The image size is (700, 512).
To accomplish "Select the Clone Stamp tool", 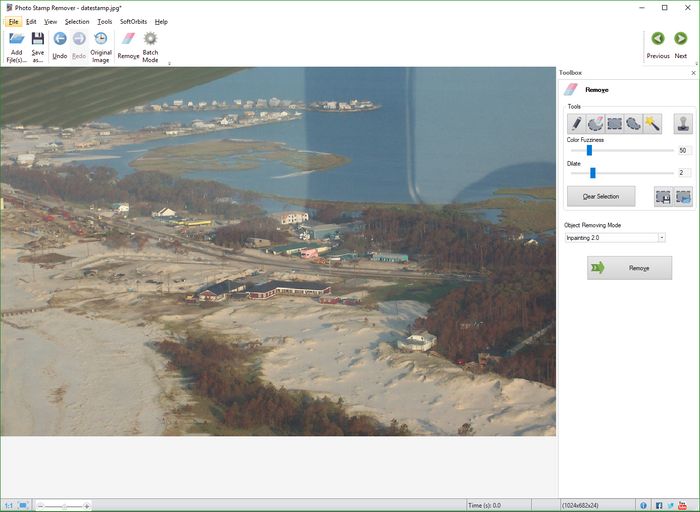I will pos(683,123).
